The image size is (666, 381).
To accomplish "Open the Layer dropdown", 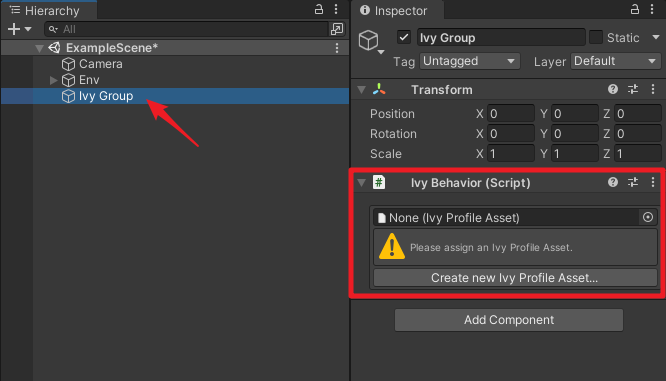I will [x=615, y=61].
